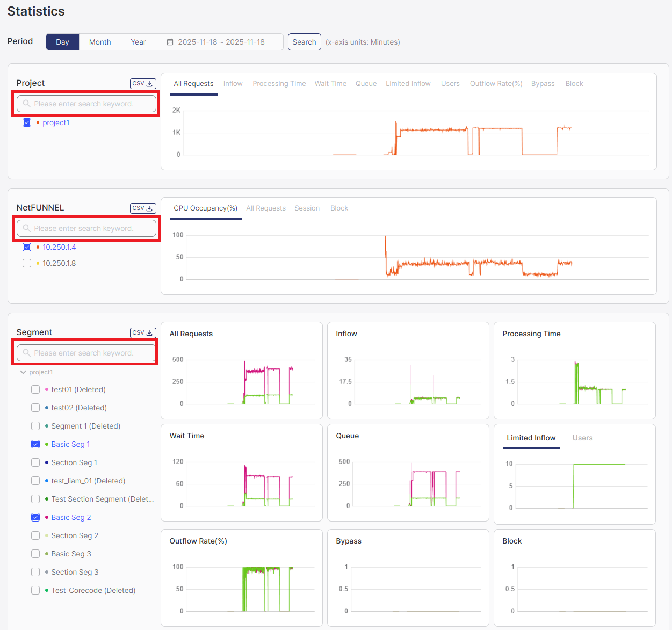Open the date range picker
This screenshot has height=630, width=672.
[221, 42]
